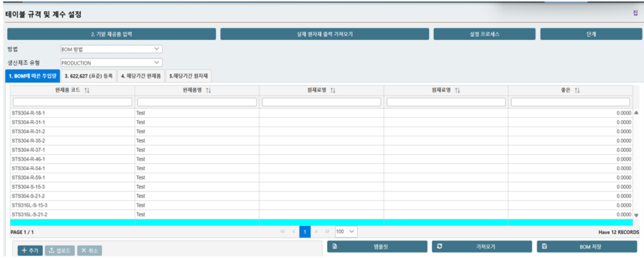Viewport: 644px width, 258px height.
Task: Click the BOM 저장 save button
Action: click(x=586, y=247)
